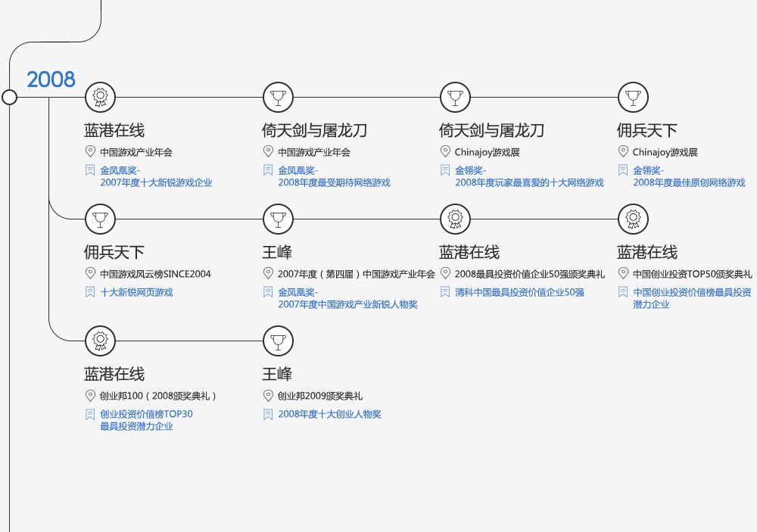Screen dimensions: 757x532
Task: Click the 佣兵天下 title above Chinajoy游戏展
Action: tap(647, 130)
